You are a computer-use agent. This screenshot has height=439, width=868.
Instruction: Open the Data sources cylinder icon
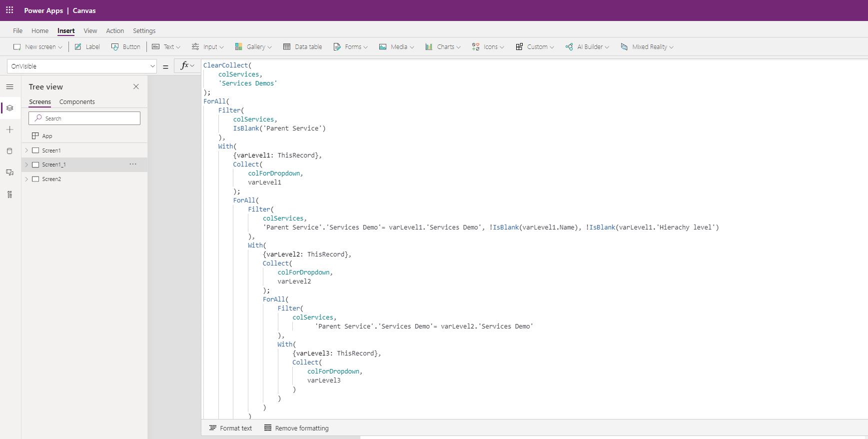coord(9,151)
